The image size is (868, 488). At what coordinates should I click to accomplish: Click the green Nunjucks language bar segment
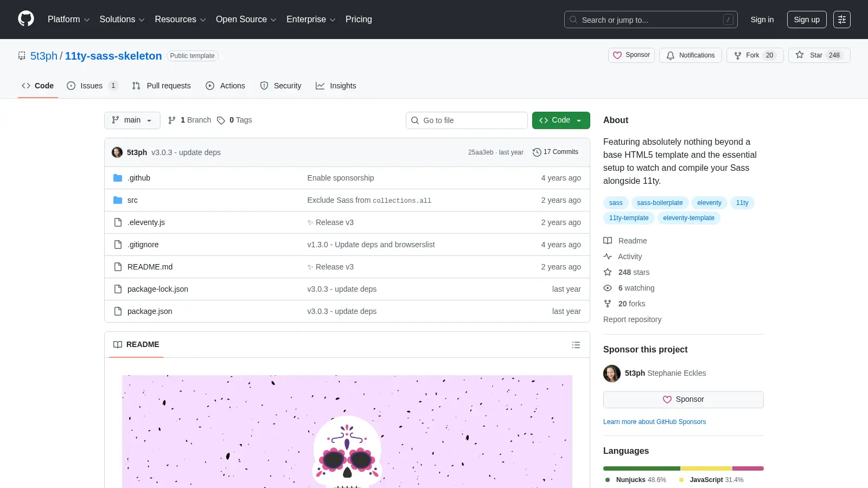(x=642, y=468)
